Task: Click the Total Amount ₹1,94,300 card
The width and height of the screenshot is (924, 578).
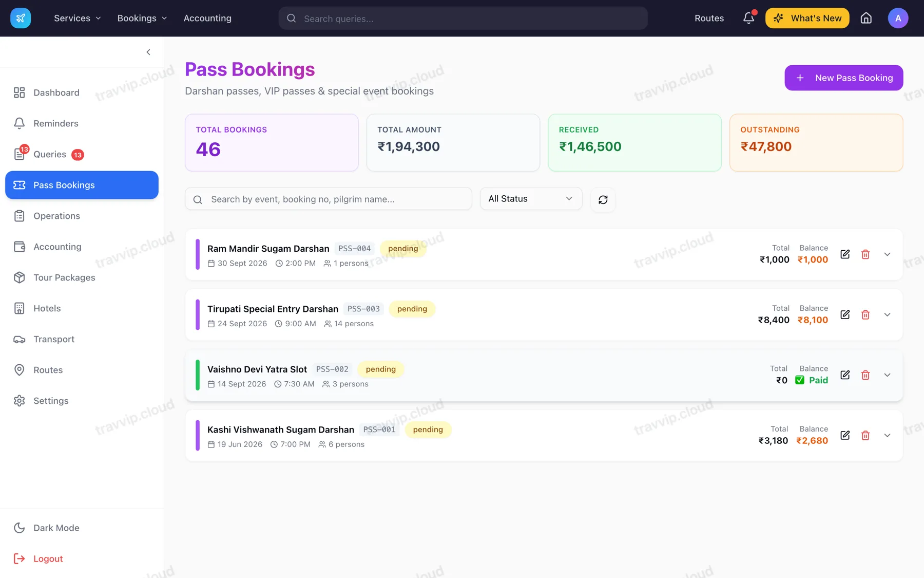Action: (453, 142)
